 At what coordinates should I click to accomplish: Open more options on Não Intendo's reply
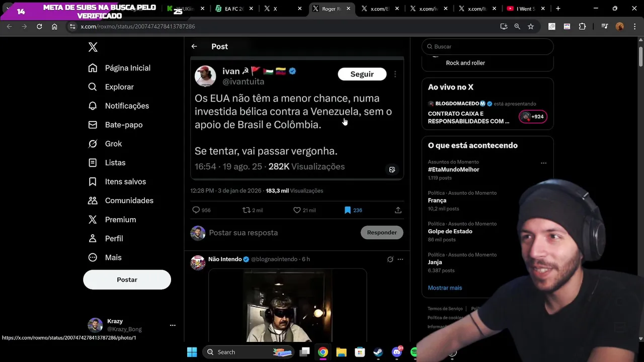tap(400, 259)
